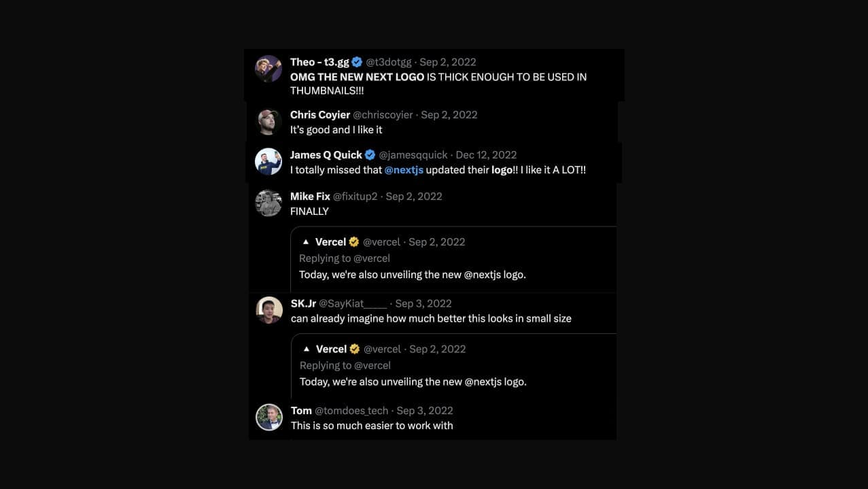Open the @nextjs mention link

tap(404, 170)
